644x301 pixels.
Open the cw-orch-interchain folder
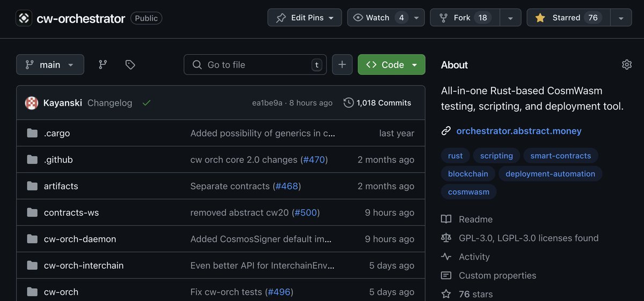click(84, 265)
